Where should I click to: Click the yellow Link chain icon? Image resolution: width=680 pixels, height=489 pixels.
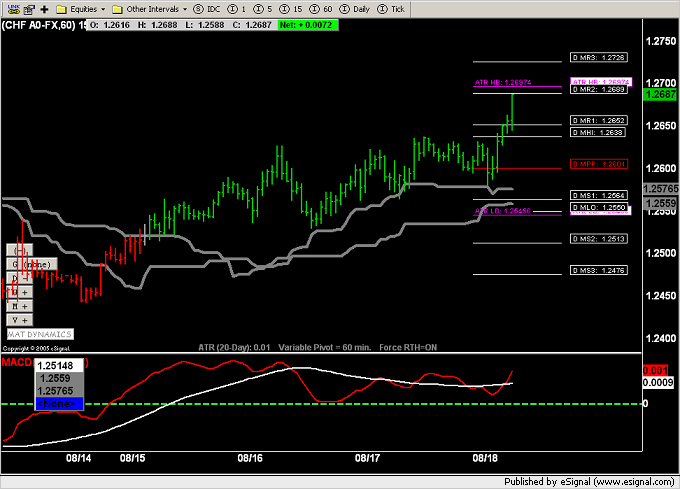[x=14, y=9]
